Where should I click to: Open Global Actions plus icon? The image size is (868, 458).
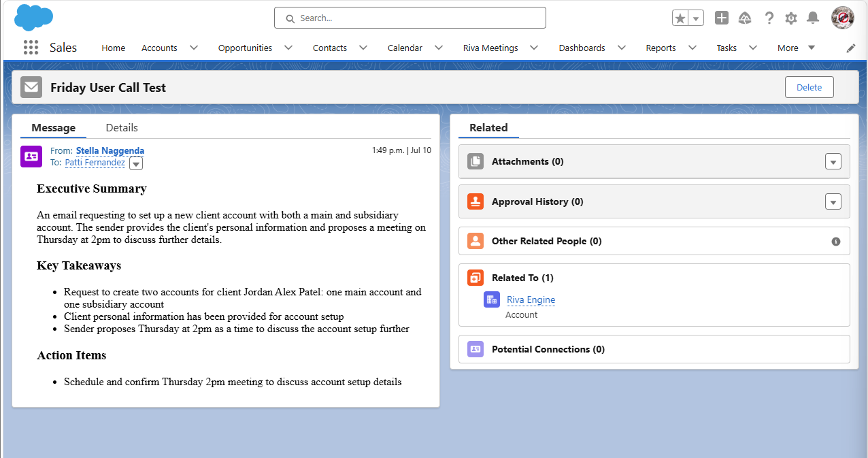[722, 18]
